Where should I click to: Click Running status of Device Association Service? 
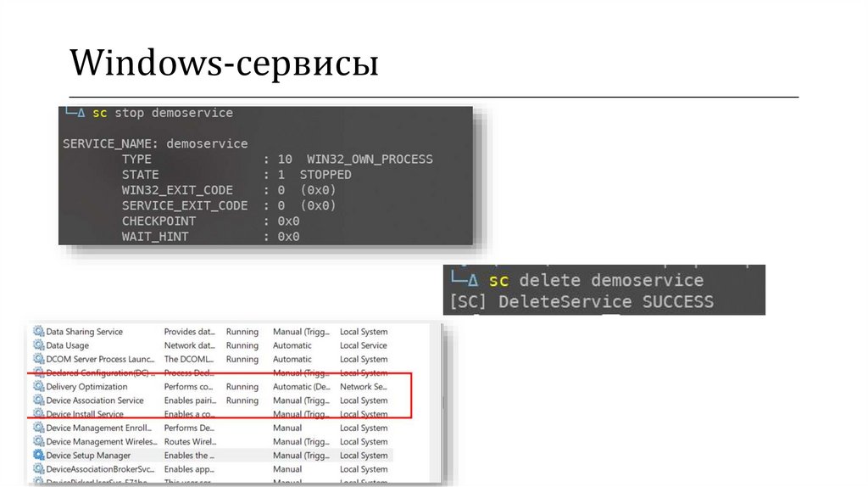[x=242, y=400]
